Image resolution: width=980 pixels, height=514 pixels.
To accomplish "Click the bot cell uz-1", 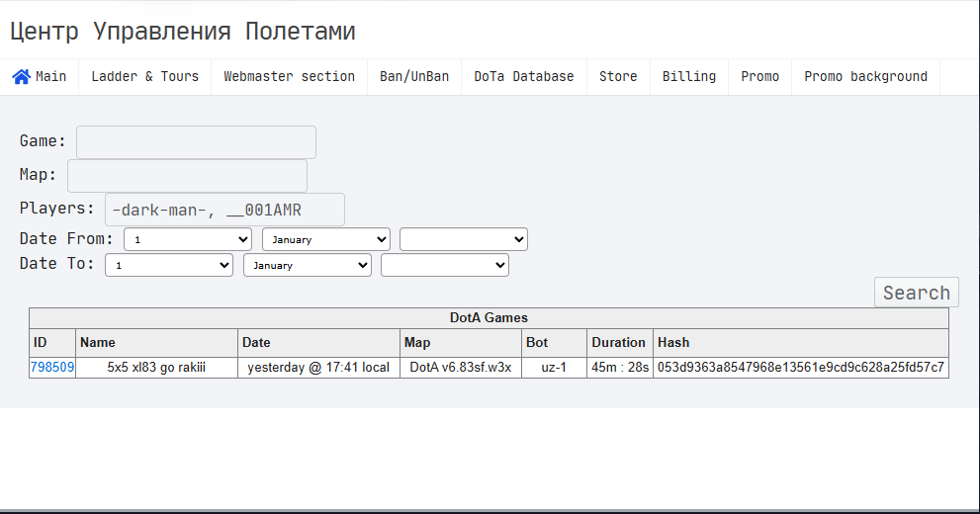I will coord(554,368).
